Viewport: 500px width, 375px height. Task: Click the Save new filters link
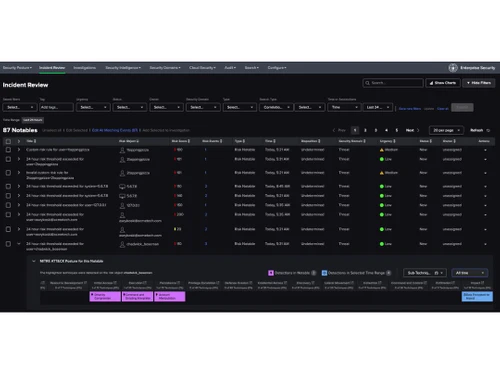tap(410, 109)
